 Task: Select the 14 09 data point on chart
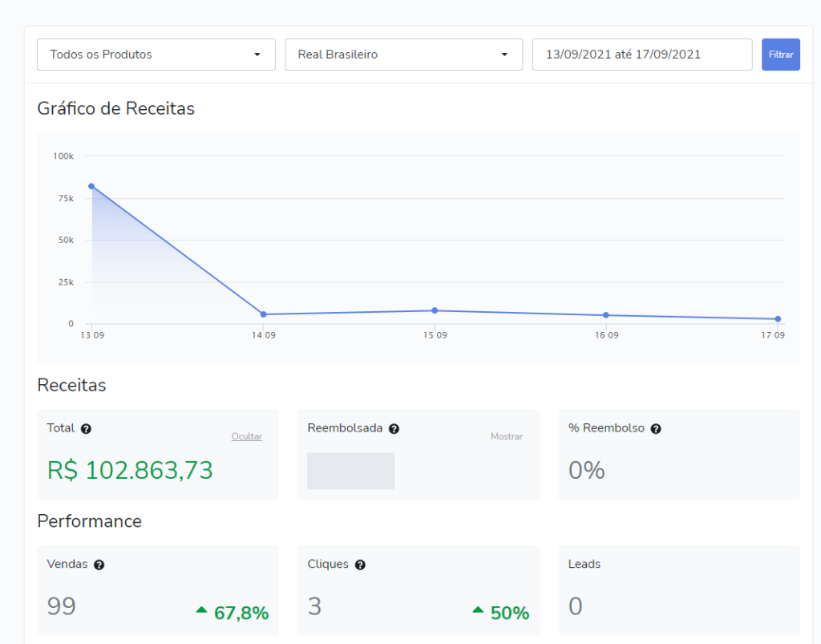(x=263, y=314)
